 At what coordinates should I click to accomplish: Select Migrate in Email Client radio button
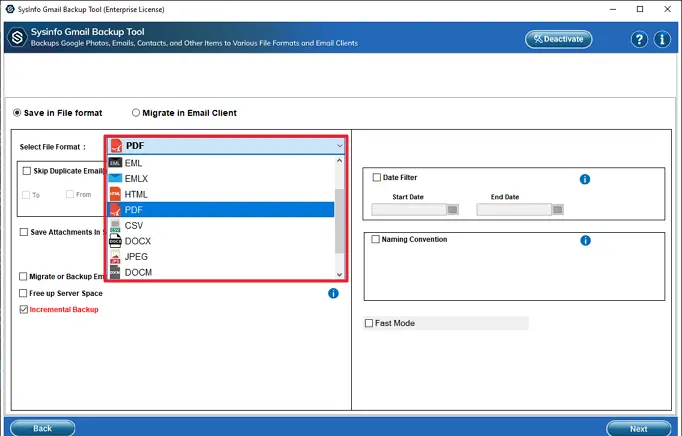coord(136,113)
